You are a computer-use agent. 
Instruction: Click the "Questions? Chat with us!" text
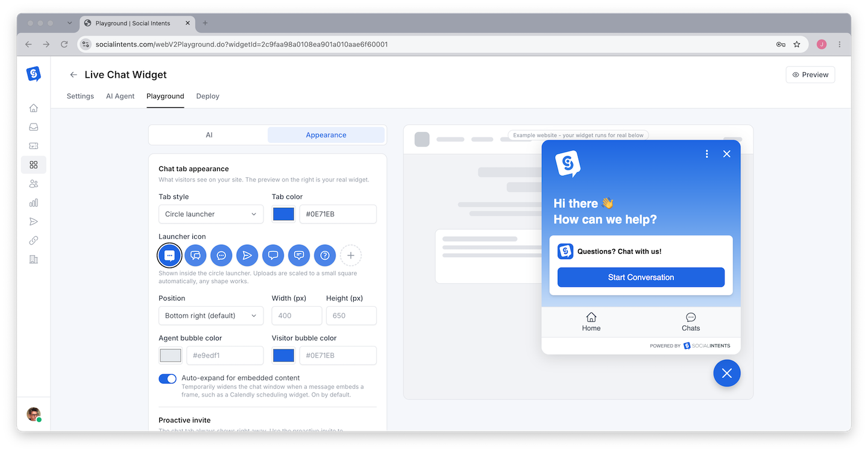pos(619,251)
